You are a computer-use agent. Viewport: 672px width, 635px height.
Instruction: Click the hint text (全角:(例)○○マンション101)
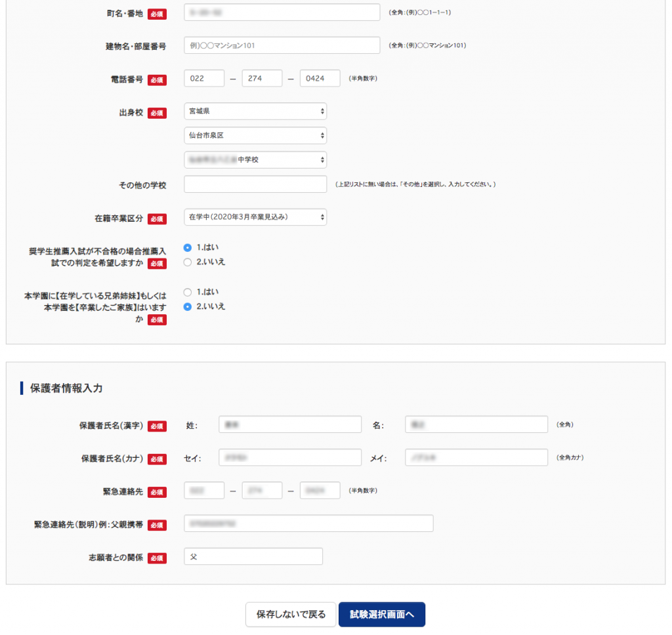[427, 45]
